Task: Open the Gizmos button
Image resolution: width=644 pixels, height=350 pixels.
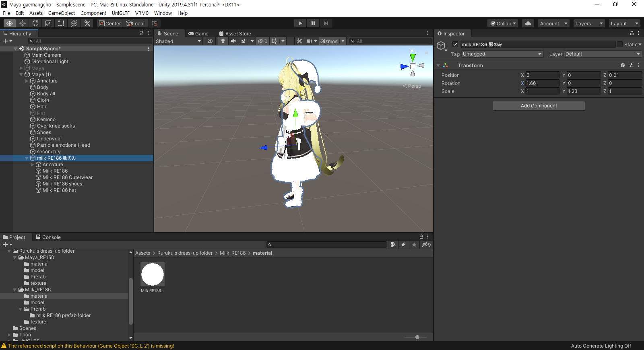Action: [x=329, y=41]
